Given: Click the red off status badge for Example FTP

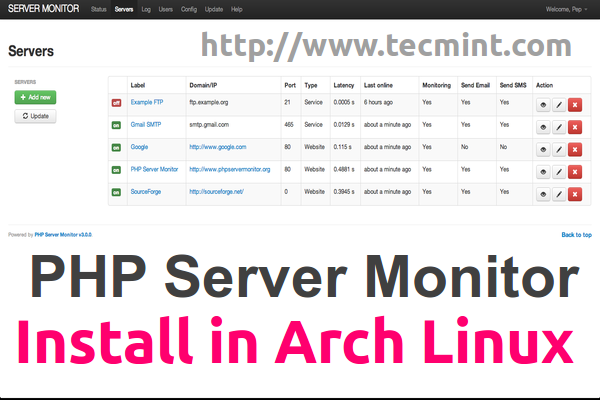Looking at the screenshot, I should [116, 103].
